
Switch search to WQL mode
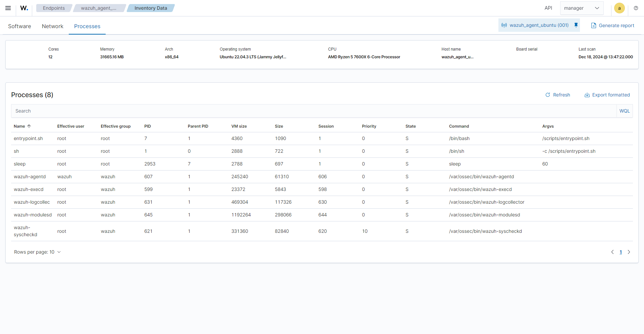tap(625, 111)
